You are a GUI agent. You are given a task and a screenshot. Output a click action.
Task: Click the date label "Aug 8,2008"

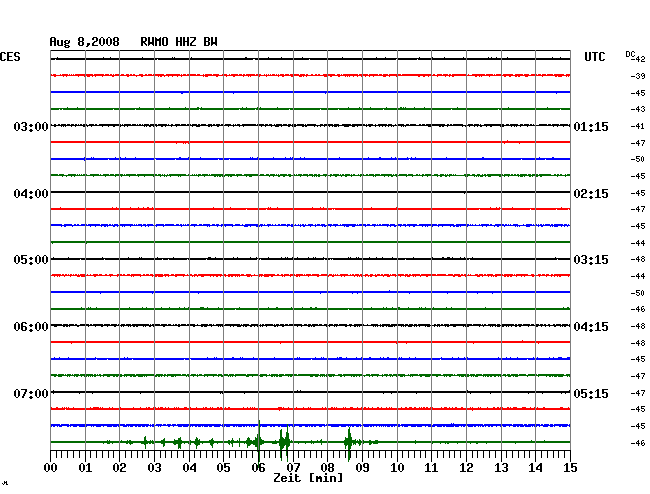point(85,42)
